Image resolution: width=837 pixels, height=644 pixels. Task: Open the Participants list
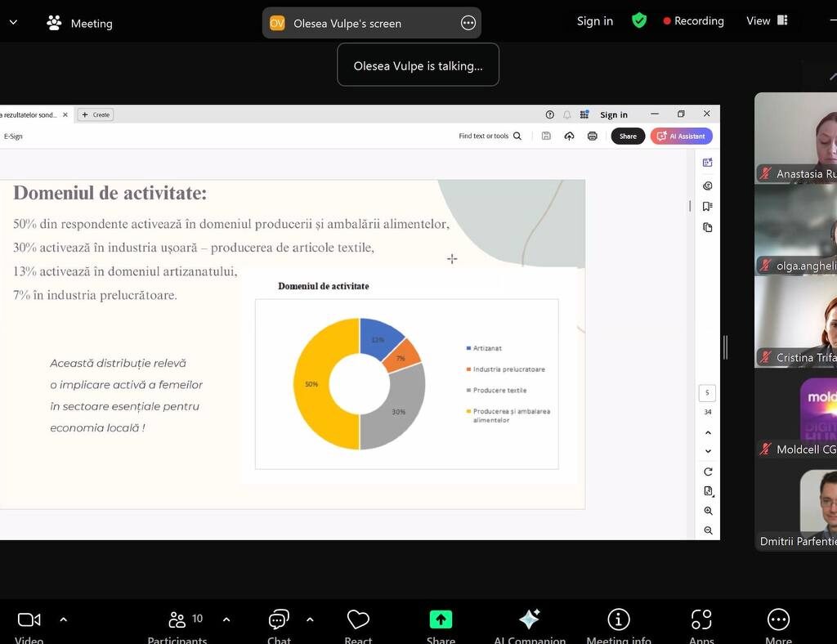[177, 620]
